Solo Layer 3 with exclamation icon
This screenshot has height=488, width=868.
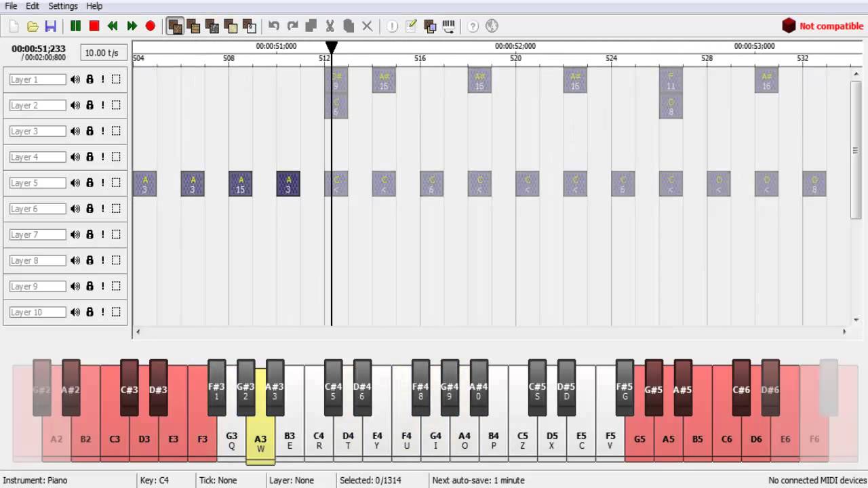[103, 131]
